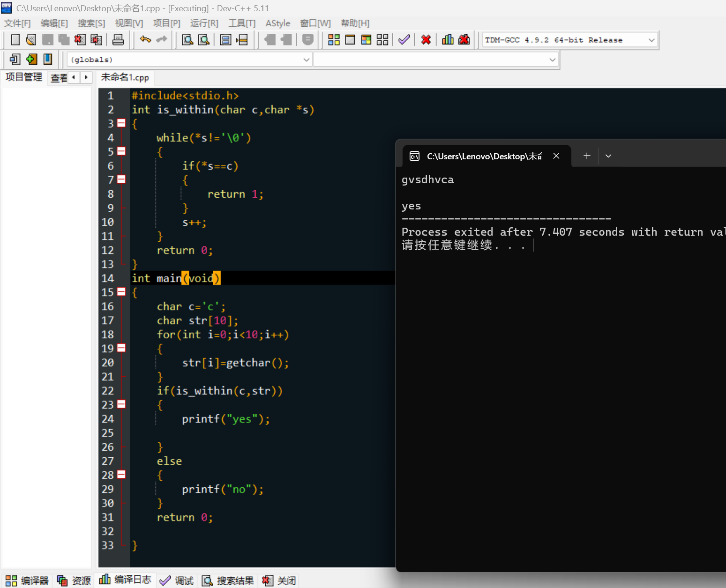Open the 搜索[S] menu
The height and width of the screenshot is (588, 726).
[x=91, y=23]
